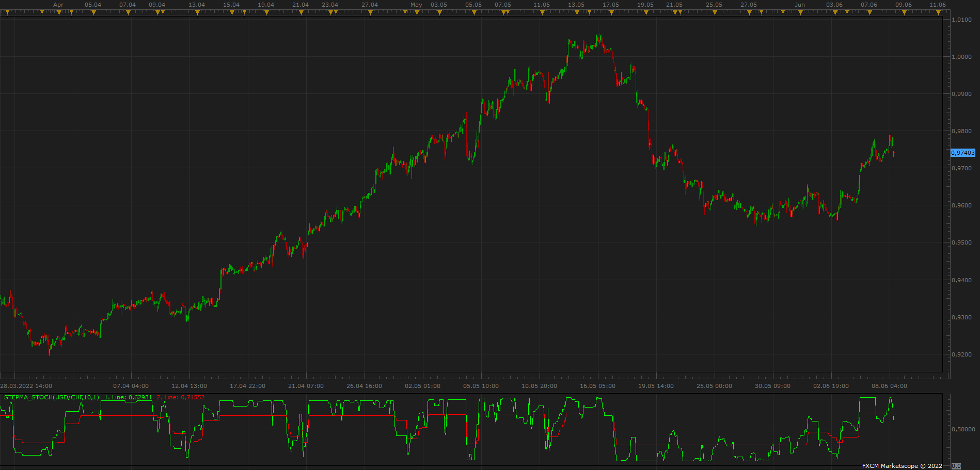The image size is (980, 470).
Task: Click the '05.05 10:00' time label
Action: pyautogui.click(x=481, y=386)
